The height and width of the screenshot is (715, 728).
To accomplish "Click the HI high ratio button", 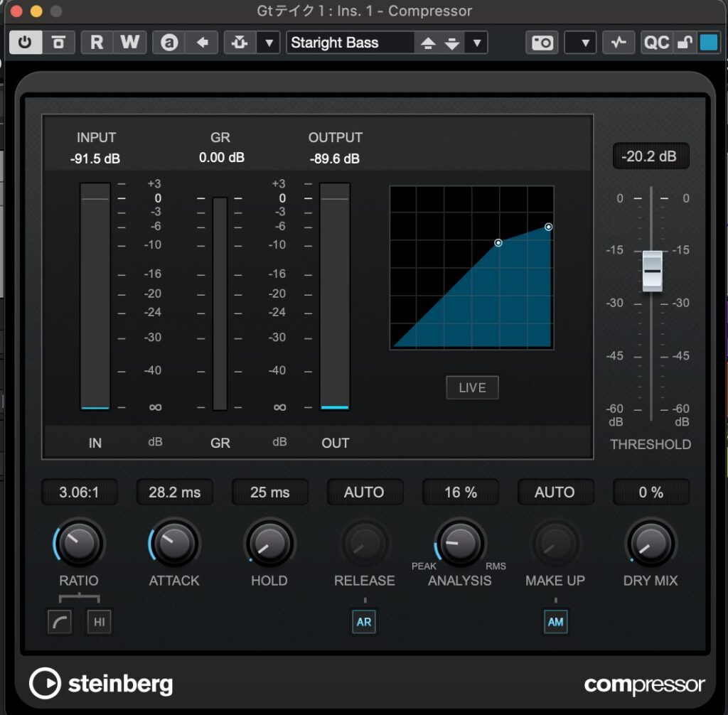I will click(99, 623).
